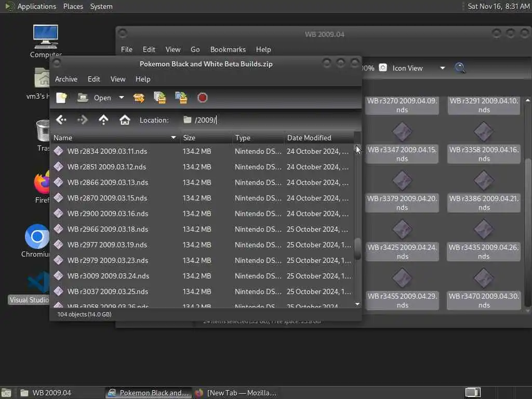Switch to New Tab Mozilla taskbar button
Viewport: 532px width, 399px height.
point(236,393)
